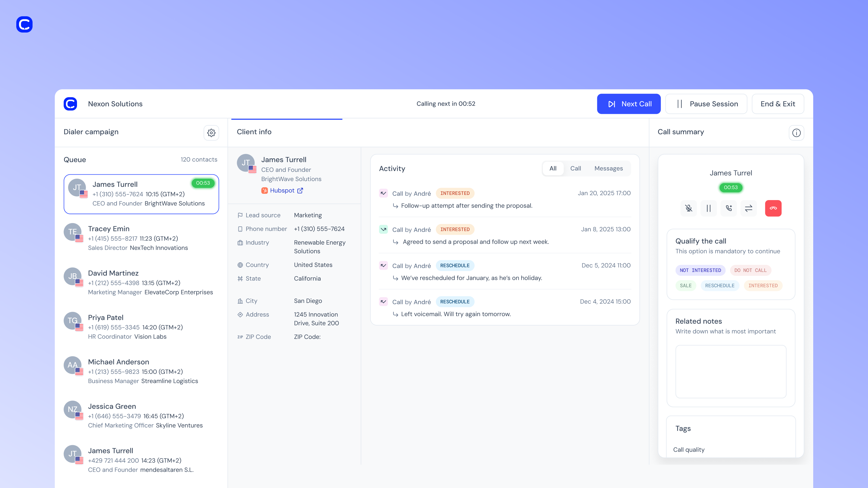Hang up with the red button
868x488 pixels.
773,208
